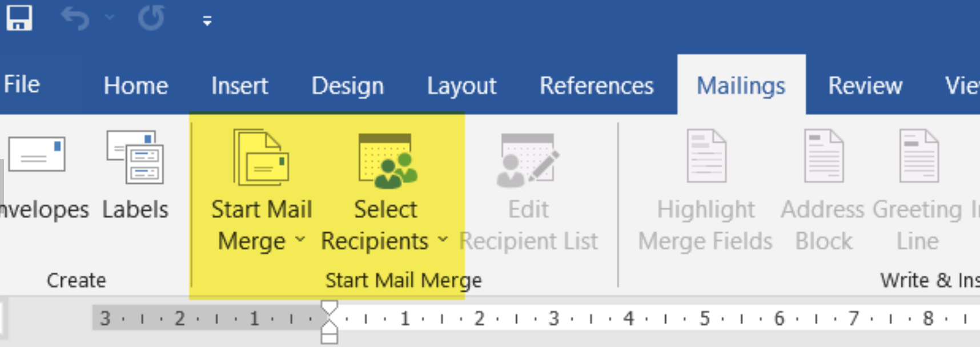
Task: Click the Redo icon
Action: pyautogui.click(x=151, y=19)
